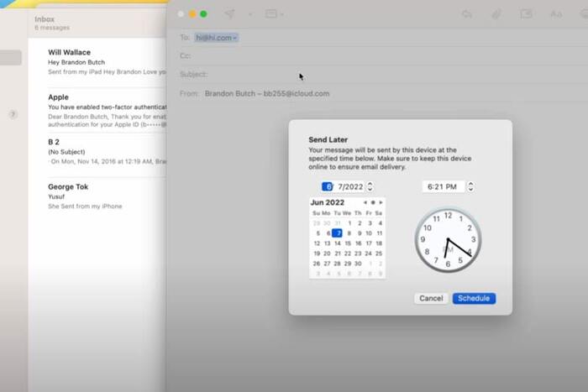
Task: Select June 28 in the calendar
Action: (337, 264)
